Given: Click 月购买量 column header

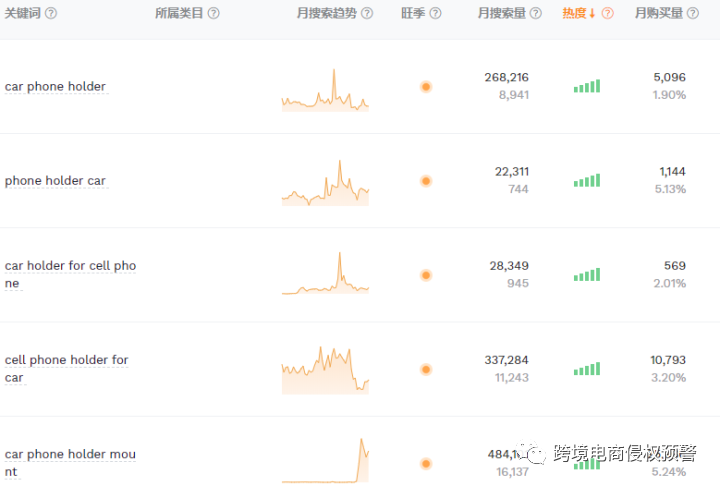Looking at the screenshot, I should (658, 13).
